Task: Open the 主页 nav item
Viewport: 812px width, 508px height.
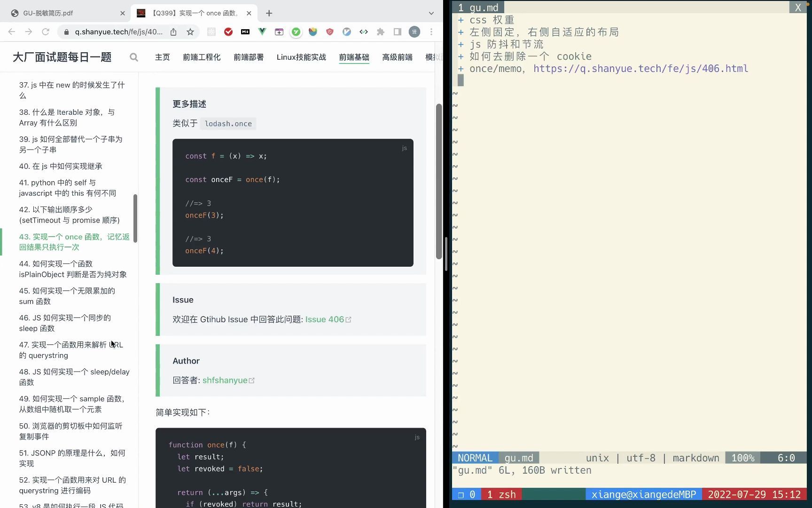Action: tap(163, 57)
